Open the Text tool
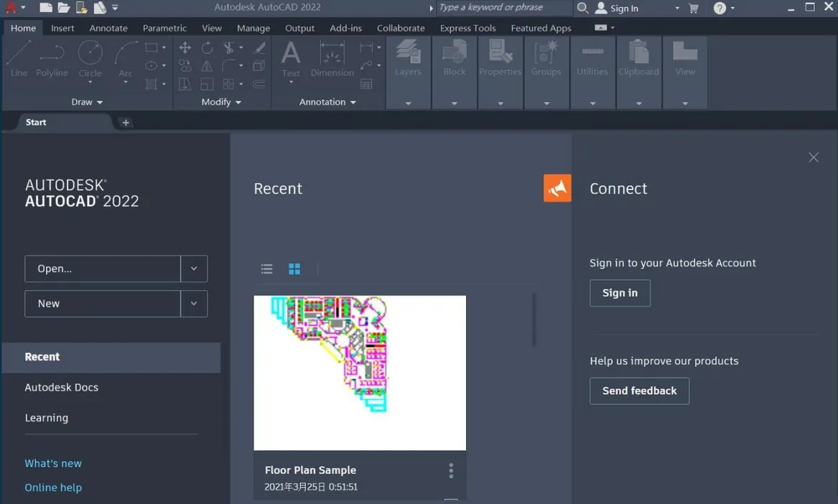This screenshot has width=838, height=504. point(290,57)
